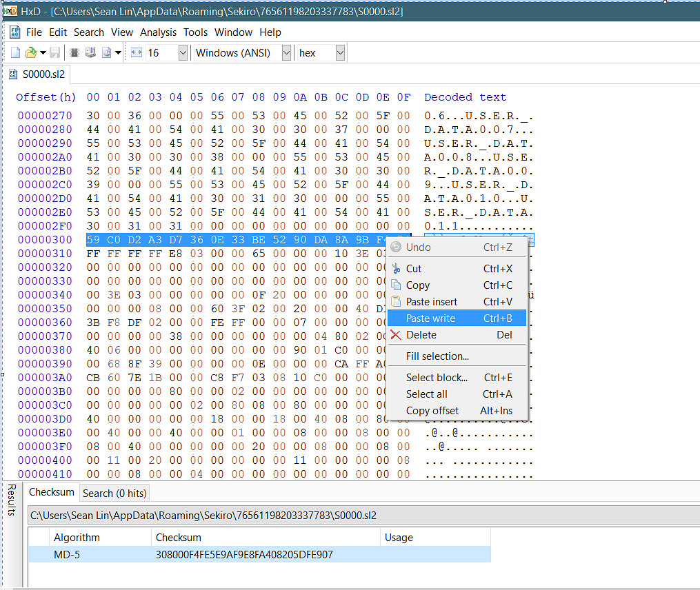Click the Open disk icon in toolbar

click(90, 53)
